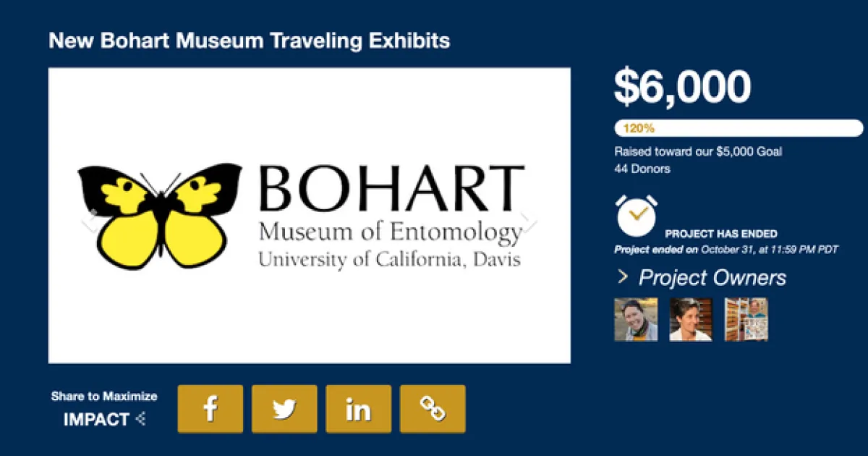This screenshot has height=456, width=868.
Task: View the second project owner photo
Action: [x=691, y=319]
